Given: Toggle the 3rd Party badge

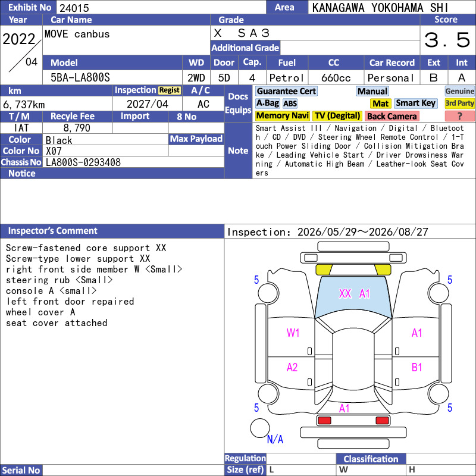Looking at the screenshot, I should pyautogui.click(x=459, y=104).
